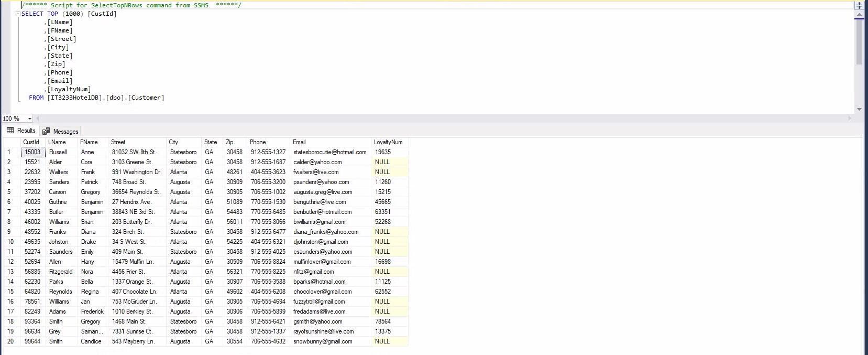The image size is (868, 355).
Task: Click the horizontal scrollbar right arrow
Action: point(850,119)
